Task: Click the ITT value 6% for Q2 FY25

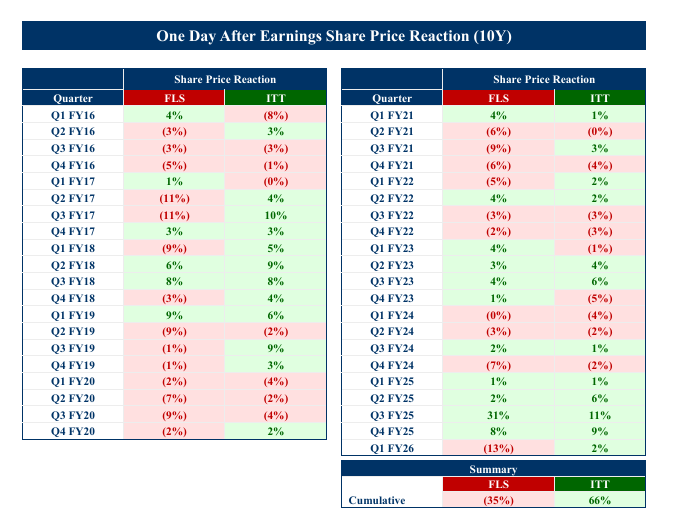Action: point(600,398)
